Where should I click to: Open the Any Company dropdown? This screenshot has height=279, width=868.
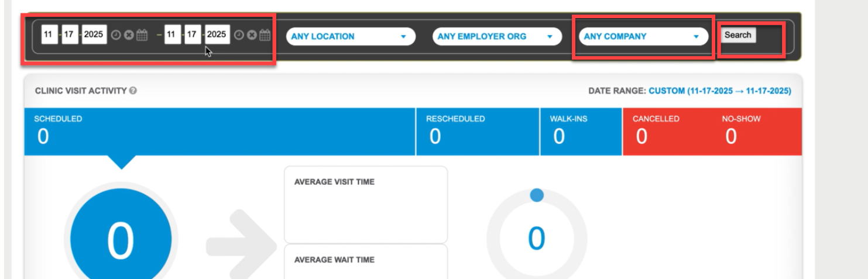coord(643,36)
